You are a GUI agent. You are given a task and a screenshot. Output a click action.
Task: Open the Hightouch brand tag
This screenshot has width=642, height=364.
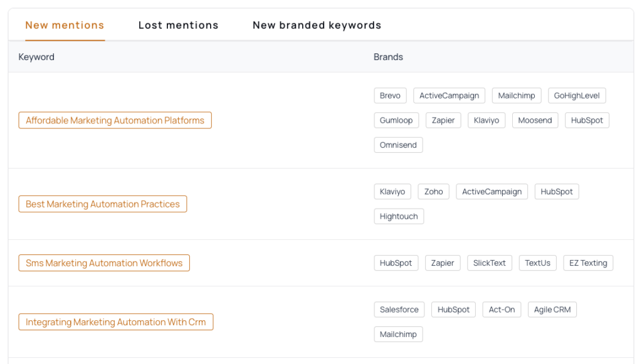pyautogui.click(x=399, y=216)
